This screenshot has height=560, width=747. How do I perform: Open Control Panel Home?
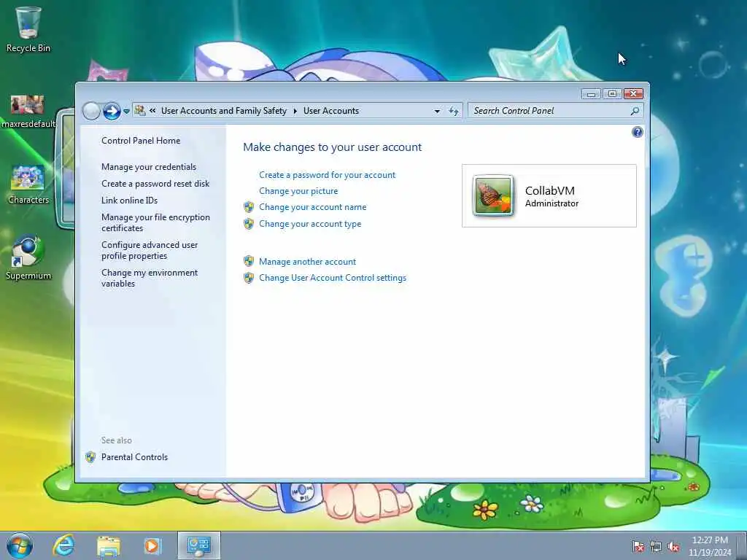coord(141,141)
